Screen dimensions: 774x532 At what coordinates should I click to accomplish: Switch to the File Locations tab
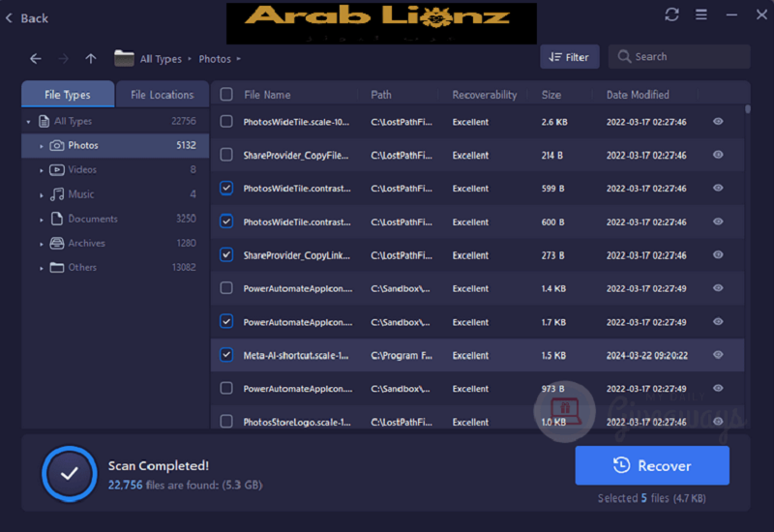tap(163, 94)
